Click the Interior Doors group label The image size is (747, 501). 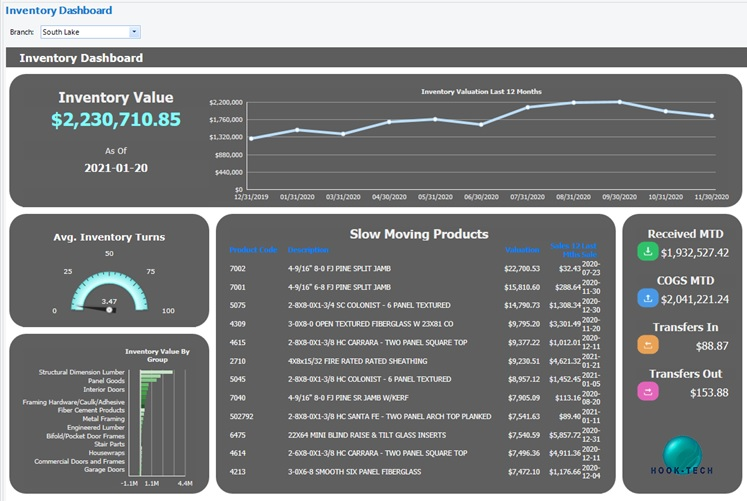point(104,389)
